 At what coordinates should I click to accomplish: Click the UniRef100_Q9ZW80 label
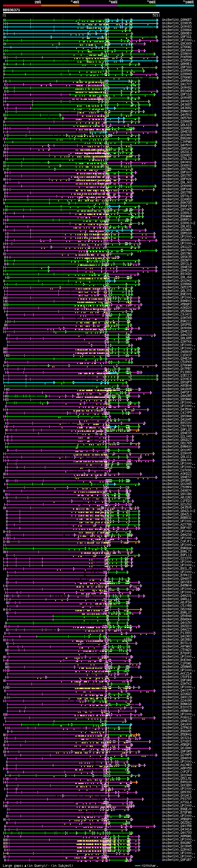[x=177, y=230]
